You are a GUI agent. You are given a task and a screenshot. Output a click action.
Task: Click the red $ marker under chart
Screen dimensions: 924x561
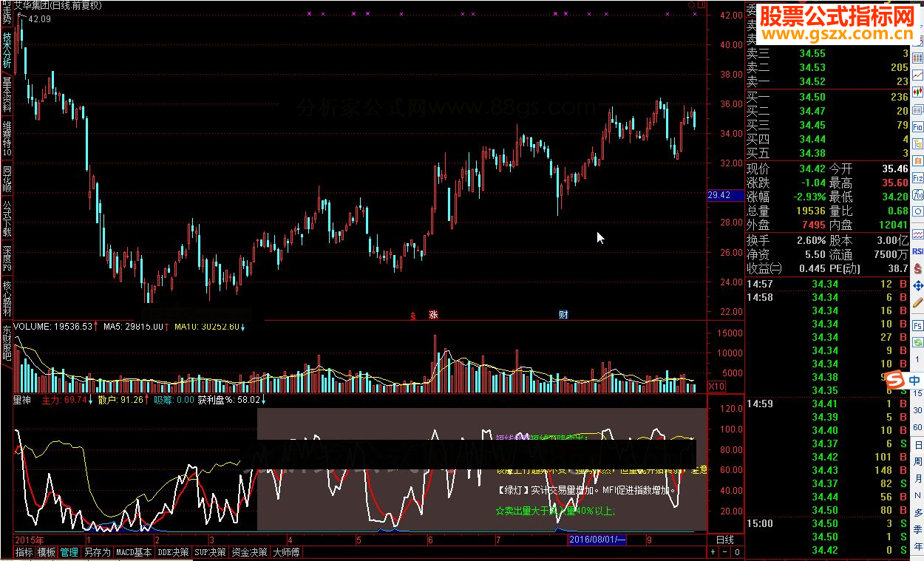tap(413, 315)
